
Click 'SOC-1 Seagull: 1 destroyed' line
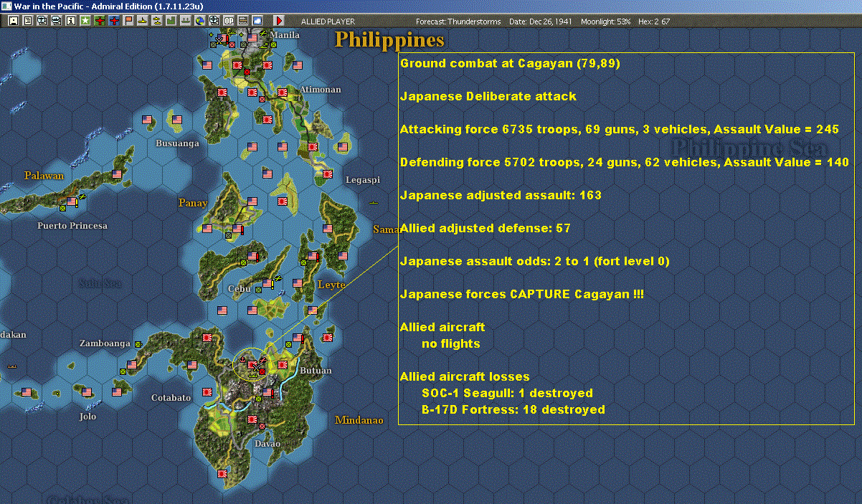(507, 393)
